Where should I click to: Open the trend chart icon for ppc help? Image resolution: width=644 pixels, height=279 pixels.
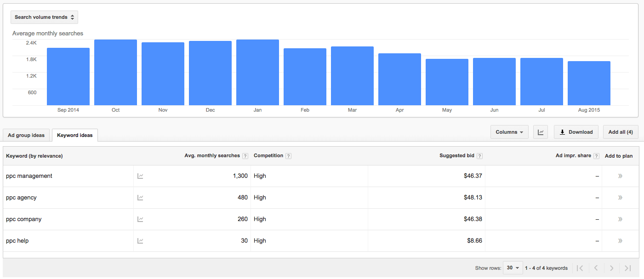[x=140, y=241]
